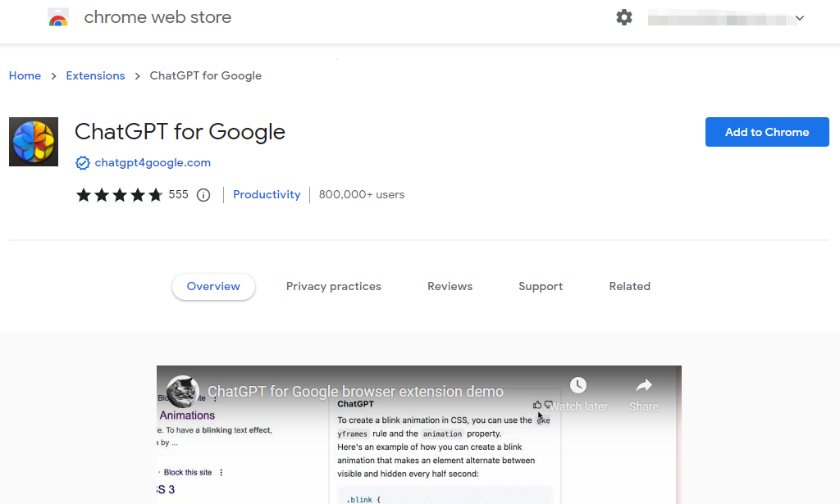Click the ChatGPT for Google breadcrumb text
Screen dimensions: 840x504
206,76
